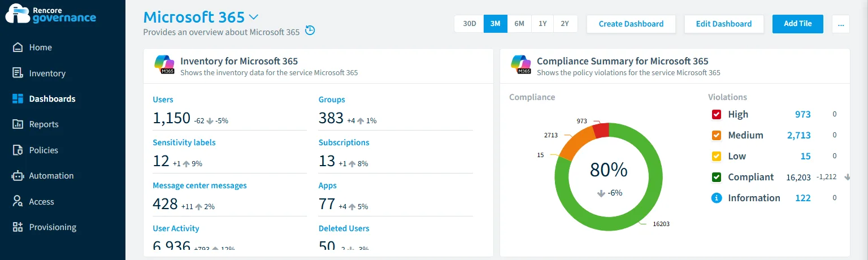
Task: Click the Home house icon
Action: point(18,47)
